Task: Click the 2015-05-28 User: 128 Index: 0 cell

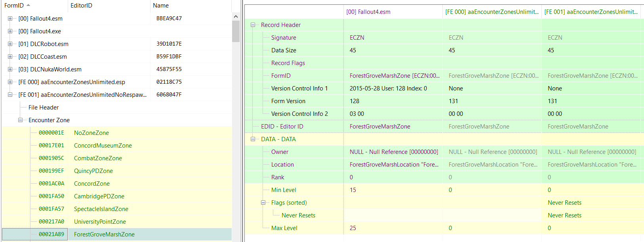Action: [x=388, y=88]
